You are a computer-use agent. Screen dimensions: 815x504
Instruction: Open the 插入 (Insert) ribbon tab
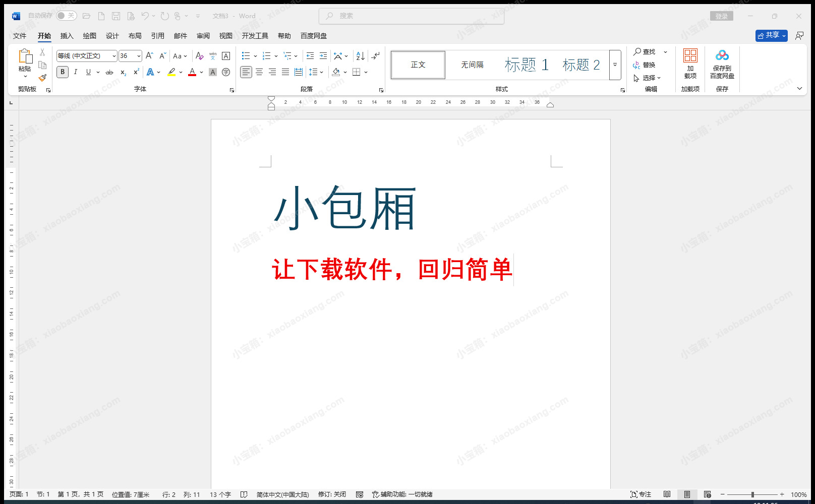click(67, 36)
